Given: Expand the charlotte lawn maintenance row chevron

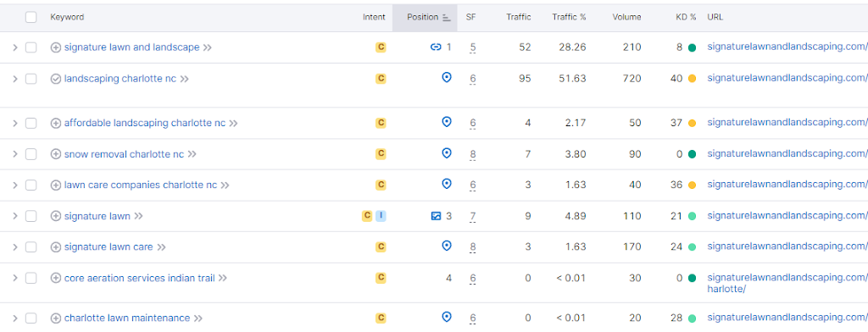Looking at the screenshot, I should (15, 318).
